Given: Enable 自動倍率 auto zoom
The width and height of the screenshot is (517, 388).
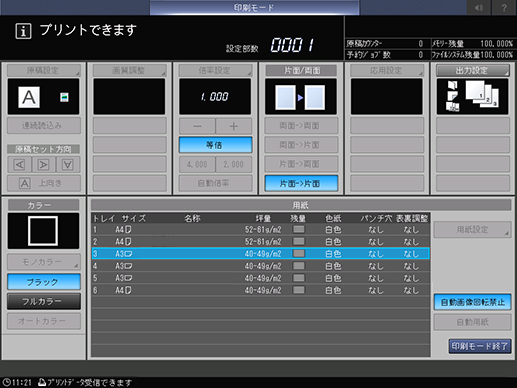Looking at the screenshot, I should point(215,183).
